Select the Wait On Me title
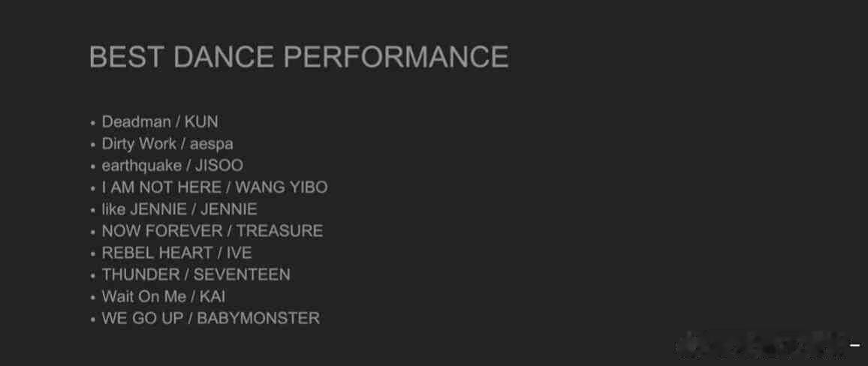Image resolution: width=868 pixels, height=366 pixels. pos(143,296)
